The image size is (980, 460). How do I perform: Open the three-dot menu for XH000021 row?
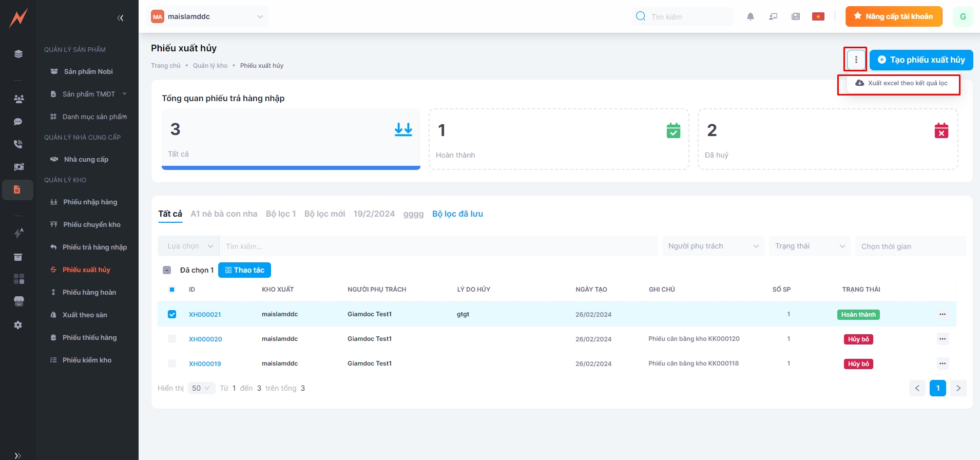click(x=942, y=314)
